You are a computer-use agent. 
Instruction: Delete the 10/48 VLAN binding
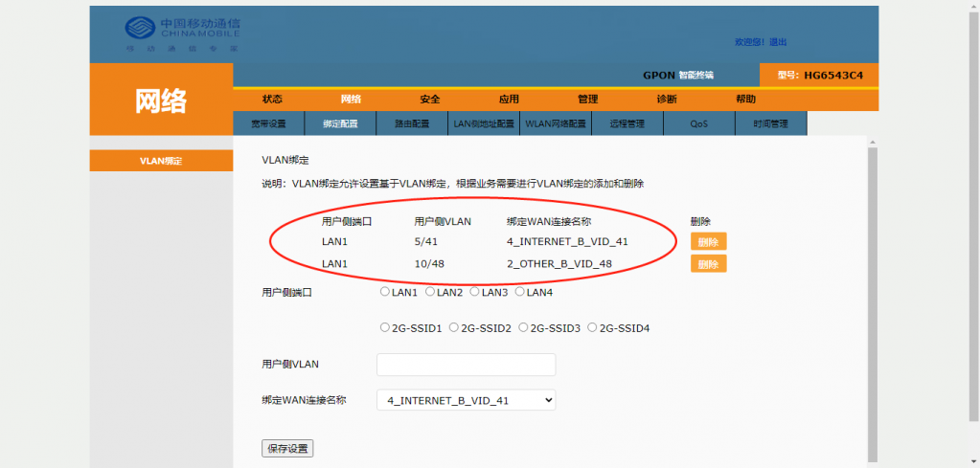pyautogui.click(x=708, y=264)
